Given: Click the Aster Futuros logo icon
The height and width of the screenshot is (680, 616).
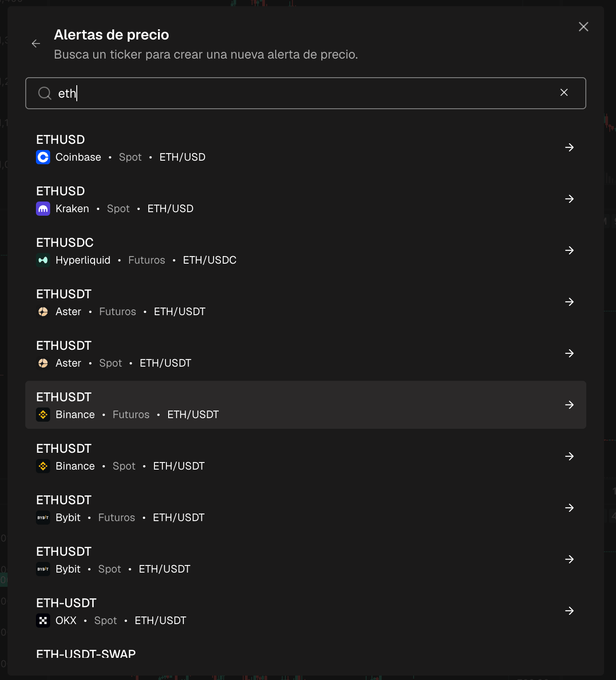Looking at the screenshot, I should (x=43, y=312).
